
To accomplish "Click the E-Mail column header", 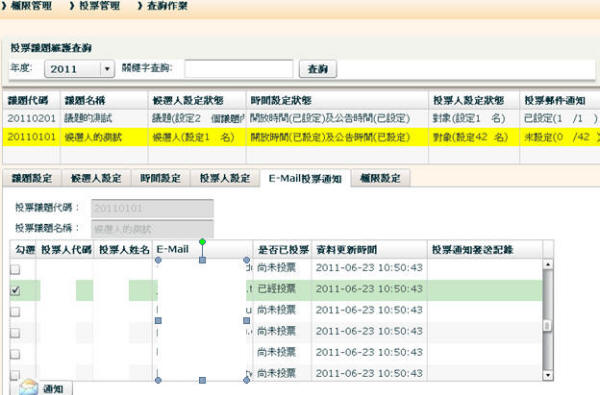I will [x=202, y=250].
